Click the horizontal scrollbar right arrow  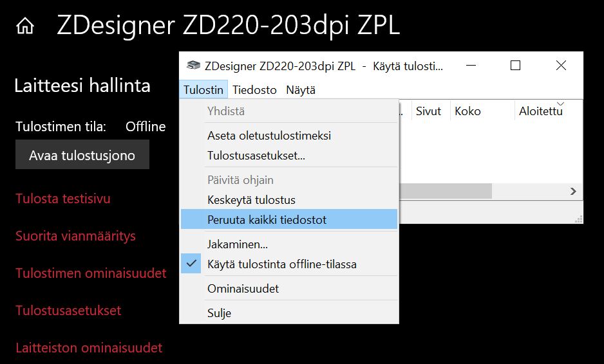[x=573, y=191]
